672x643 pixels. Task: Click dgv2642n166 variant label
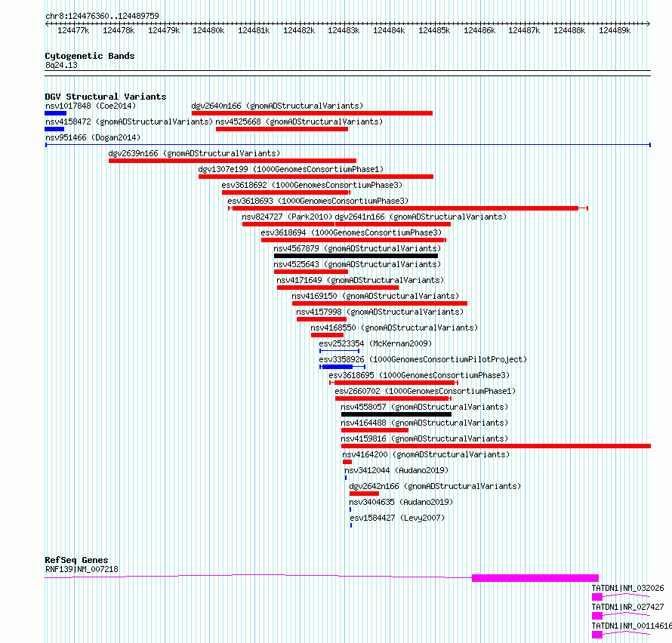pyautogui.click(x=435, y=486)
